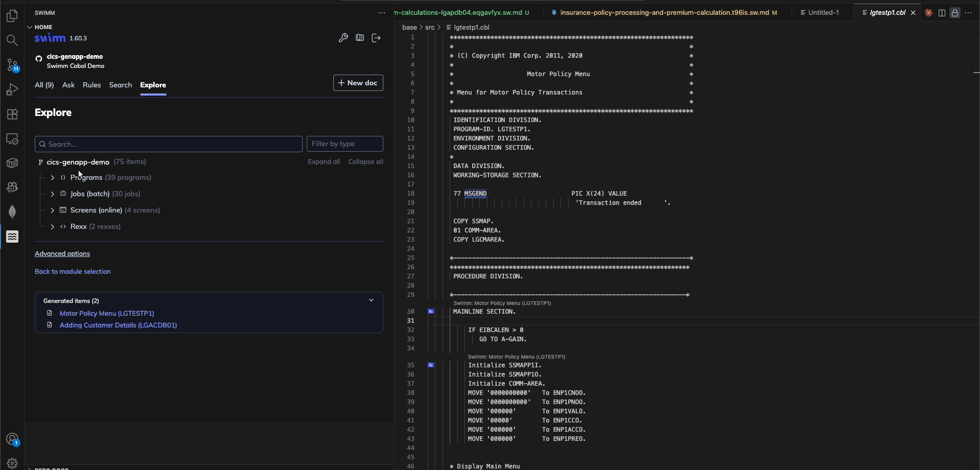Open the Manage gear icon

[x=12, y=463]
